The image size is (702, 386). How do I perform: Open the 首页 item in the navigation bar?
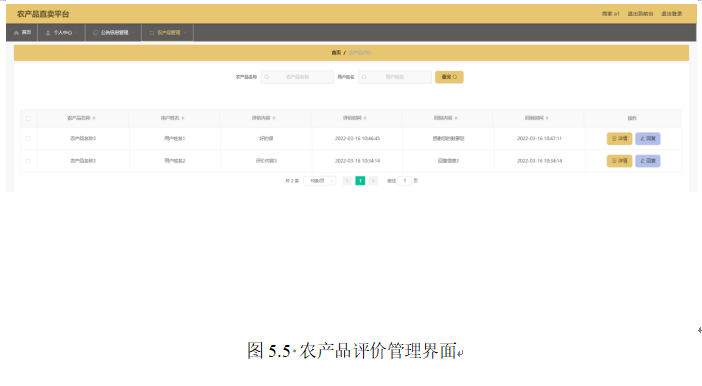[22, 32]
